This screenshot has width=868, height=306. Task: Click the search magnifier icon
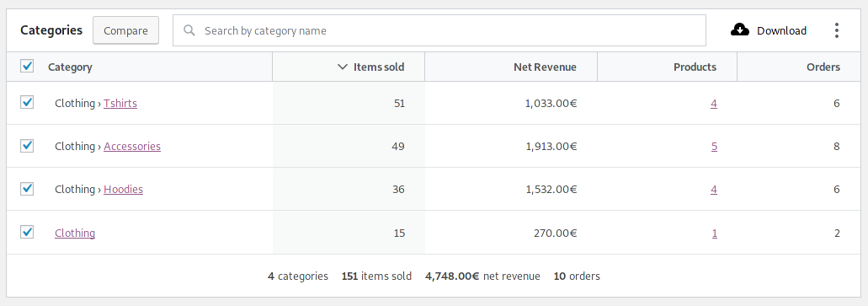pyautogui.click(x=189, y=30)
